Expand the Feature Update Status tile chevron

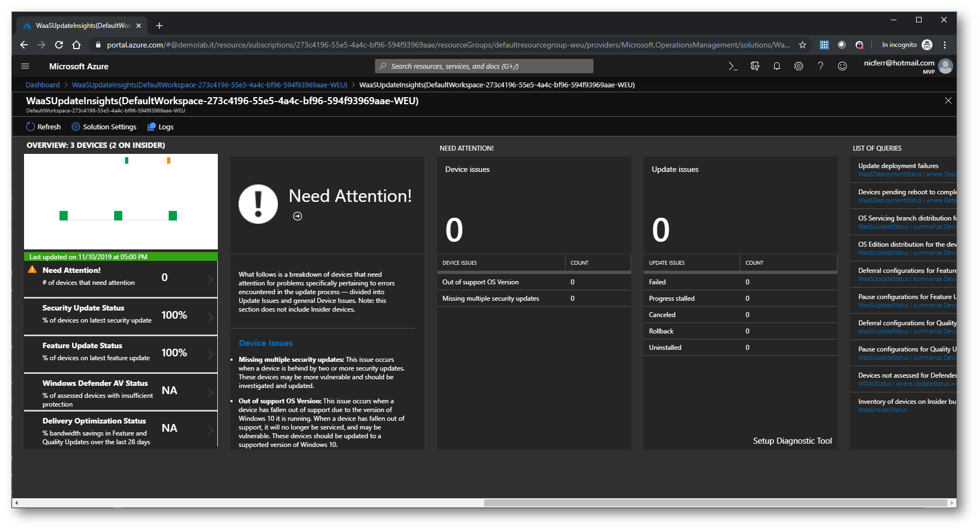[x=211, y=355]
